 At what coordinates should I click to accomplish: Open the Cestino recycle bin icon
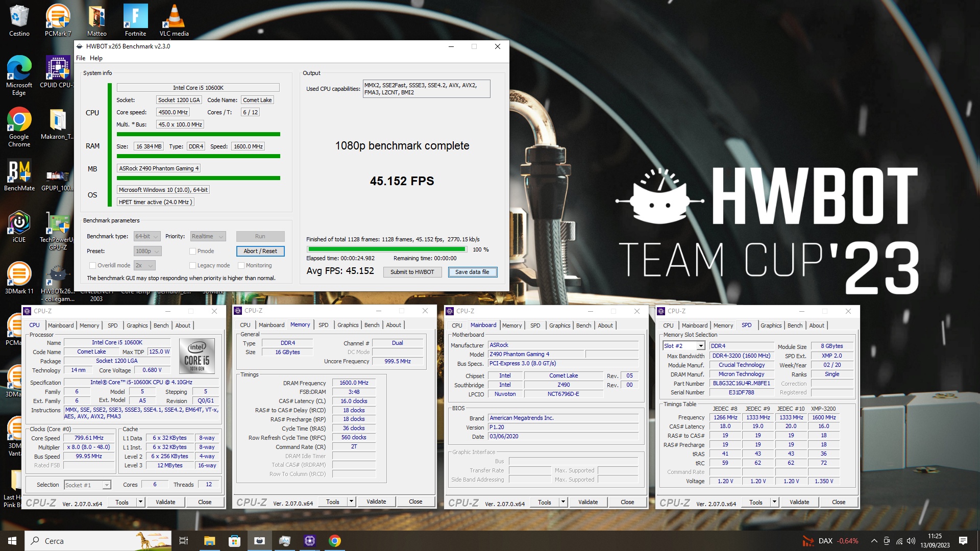[x=19, y=20]
